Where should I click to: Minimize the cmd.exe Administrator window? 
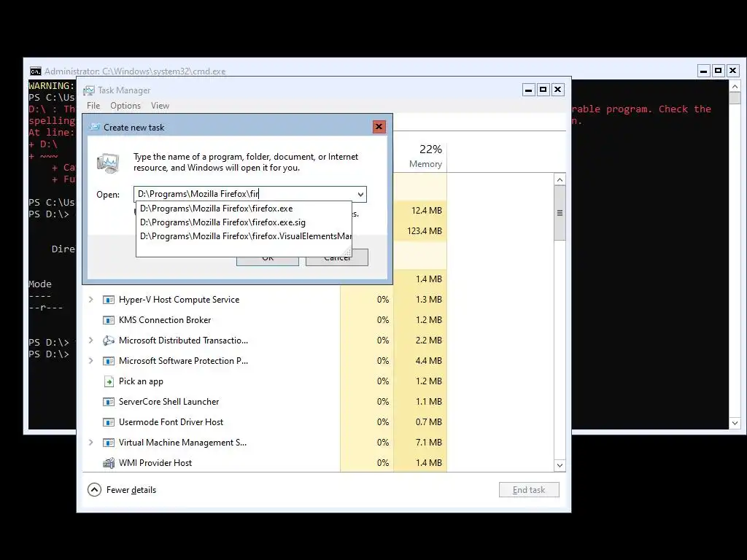[704, 71]
